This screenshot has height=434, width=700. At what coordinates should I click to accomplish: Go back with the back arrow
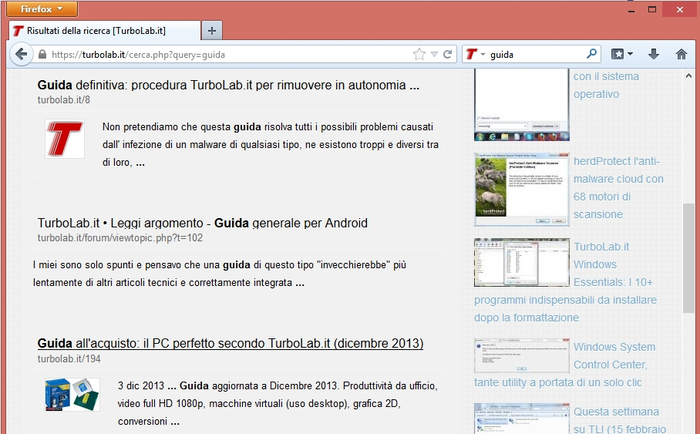[x=21, y=54]
